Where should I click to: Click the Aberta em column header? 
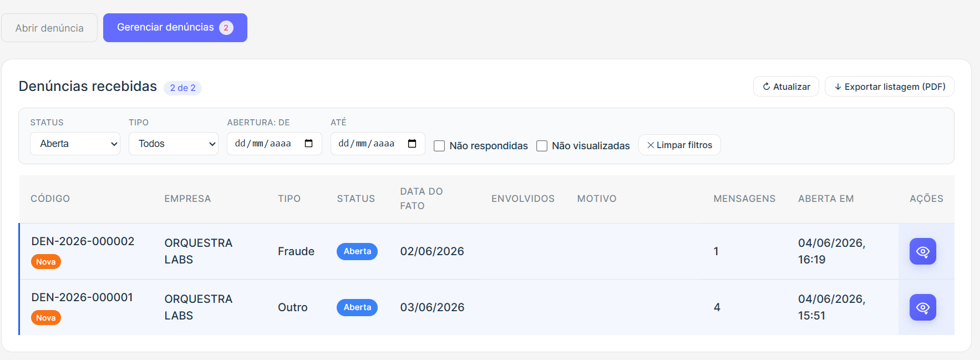coord(826,199)
